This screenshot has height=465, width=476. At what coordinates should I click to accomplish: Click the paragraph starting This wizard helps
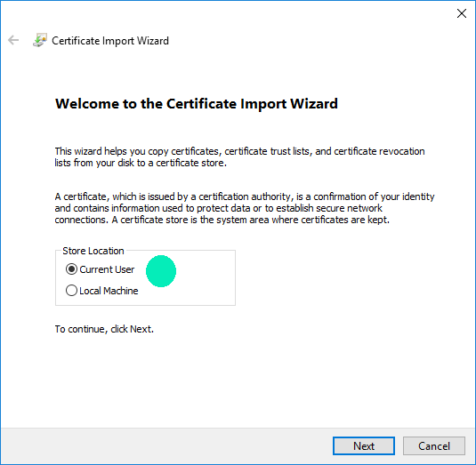(240, 156)
